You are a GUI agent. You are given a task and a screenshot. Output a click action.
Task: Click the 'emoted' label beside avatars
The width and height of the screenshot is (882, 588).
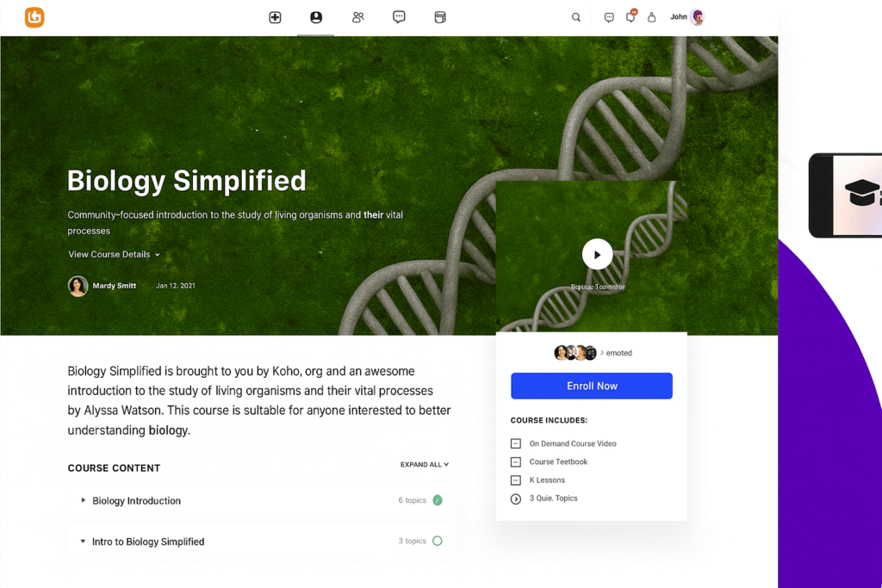pyautogui.click(x=618, y=353)
